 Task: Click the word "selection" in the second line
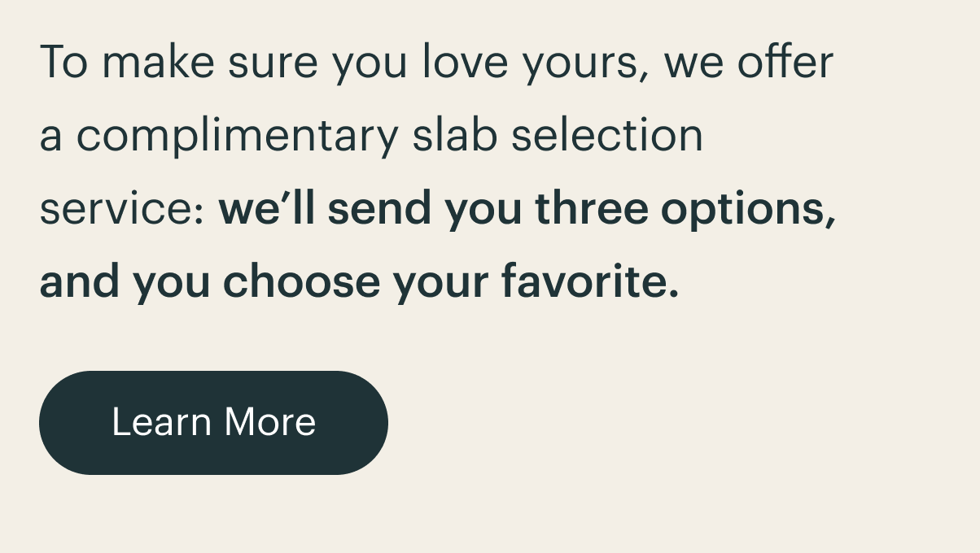tap(607, 135)
